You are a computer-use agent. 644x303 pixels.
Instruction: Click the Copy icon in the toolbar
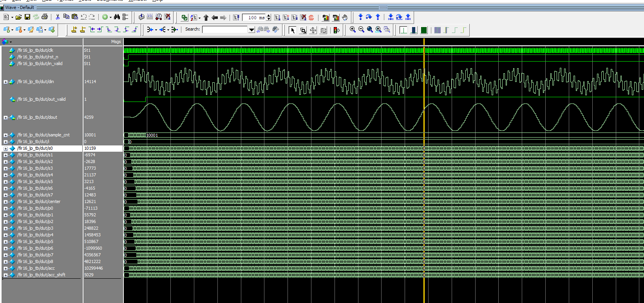pos(66,17)
